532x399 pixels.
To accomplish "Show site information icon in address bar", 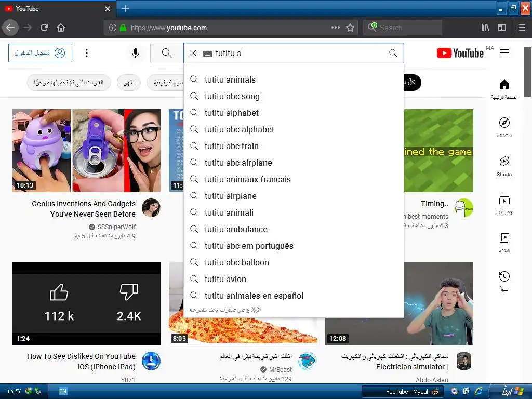I will (x=113, y=28).
